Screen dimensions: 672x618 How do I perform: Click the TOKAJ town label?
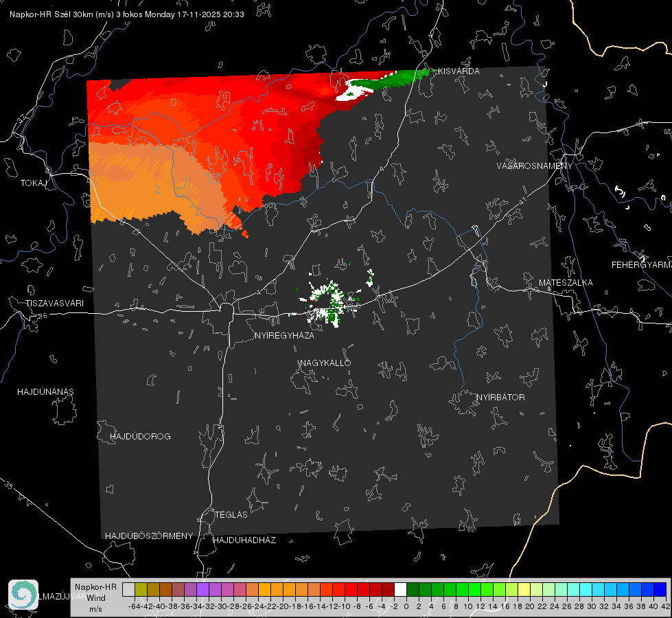pyautogui.click(x=34, y=183)
